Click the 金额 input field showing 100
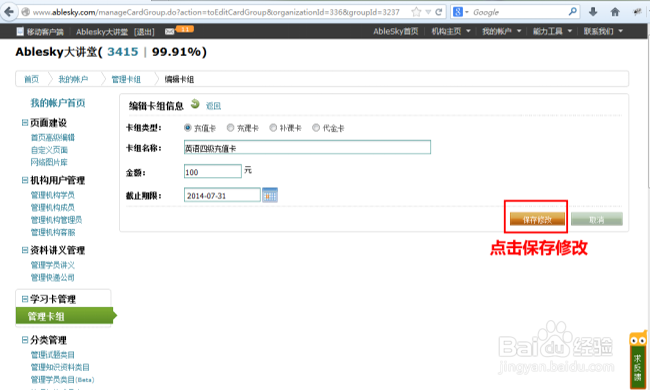Viewport: 650px width, 390px height. pyautogui.click(x=213, y=171)
